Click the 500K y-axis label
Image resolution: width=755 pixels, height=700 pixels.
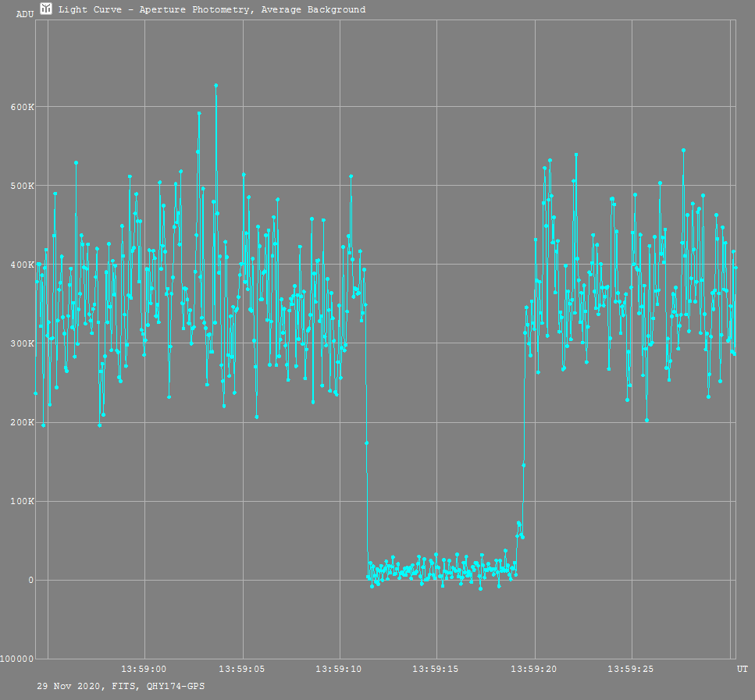coord(22,186)
